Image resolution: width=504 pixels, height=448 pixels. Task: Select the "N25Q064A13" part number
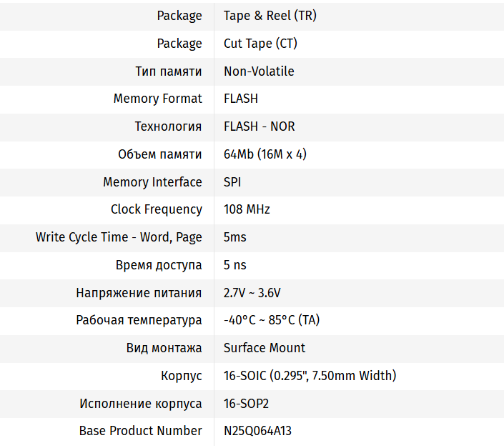coord(257,431)
